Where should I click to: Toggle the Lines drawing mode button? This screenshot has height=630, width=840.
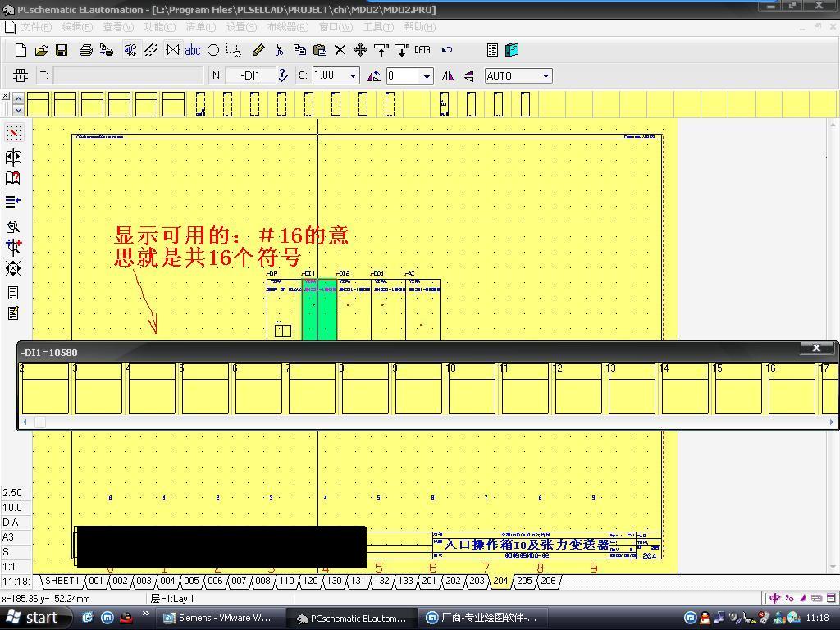pyautogui.click(x=152, y=50)
